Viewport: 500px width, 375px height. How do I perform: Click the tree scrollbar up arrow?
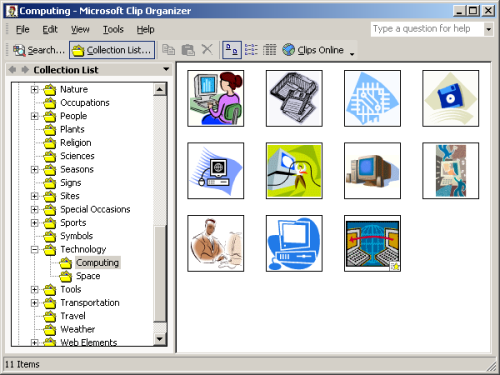pos(160,89)
